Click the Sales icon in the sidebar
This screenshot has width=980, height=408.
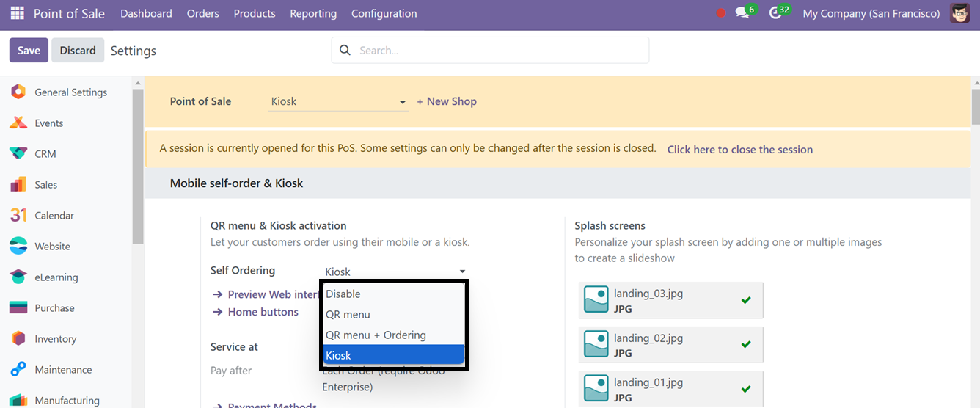[x=18, y=185]
